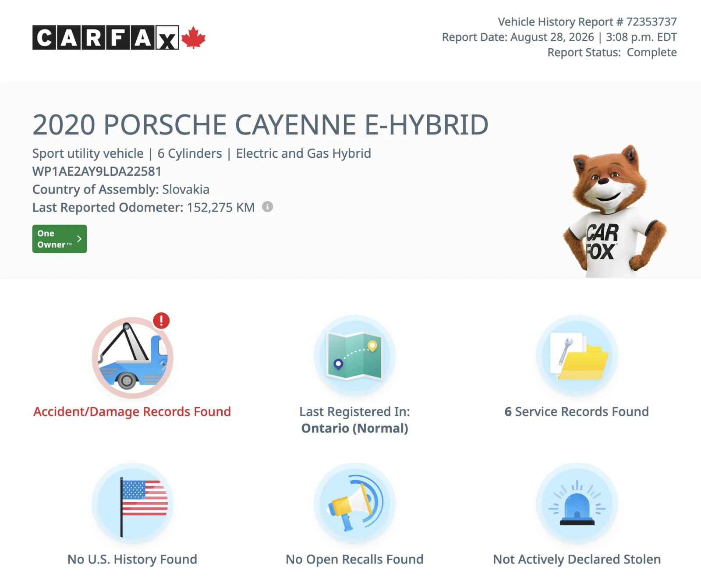The height and width of the screenshot is (588, 701).
Task: Select Last Reported Odometer: 152,275 KM
Action: coord(144,207)
